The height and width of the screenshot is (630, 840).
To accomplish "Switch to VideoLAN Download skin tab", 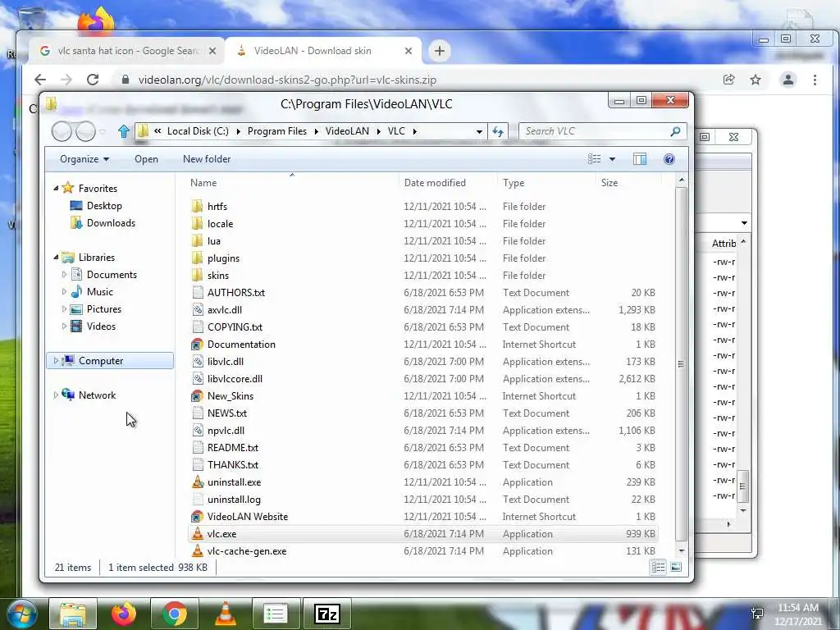I will [323, 51].
